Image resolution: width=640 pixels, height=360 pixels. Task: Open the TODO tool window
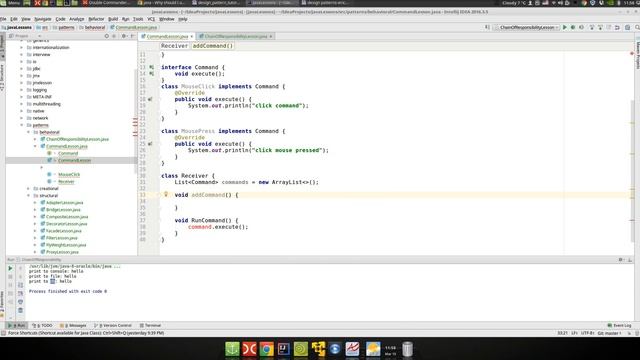tap(42, 325)
